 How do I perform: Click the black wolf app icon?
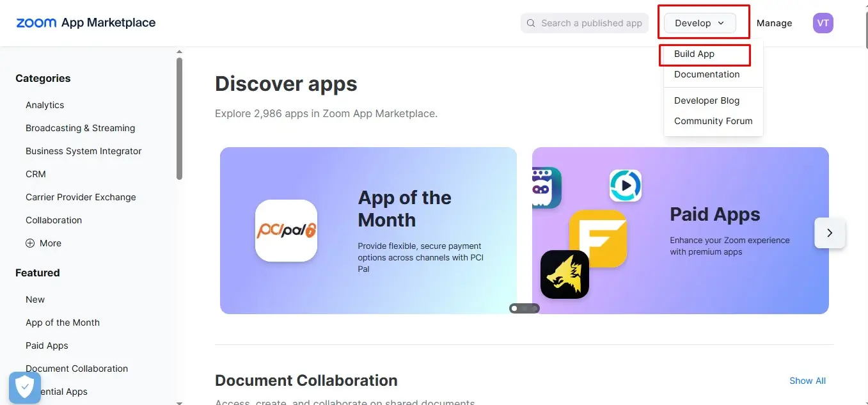564,274
